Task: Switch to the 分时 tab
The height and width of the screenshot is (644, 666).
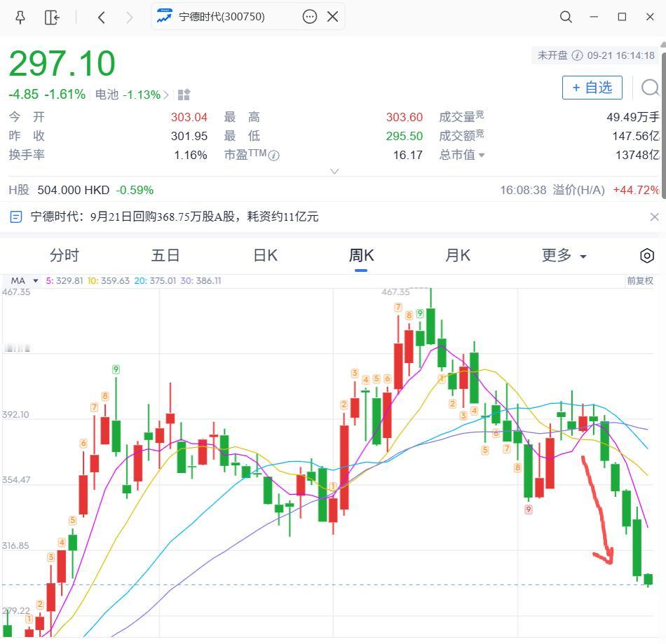Action: pyautogui.click(x=64, y=256)
